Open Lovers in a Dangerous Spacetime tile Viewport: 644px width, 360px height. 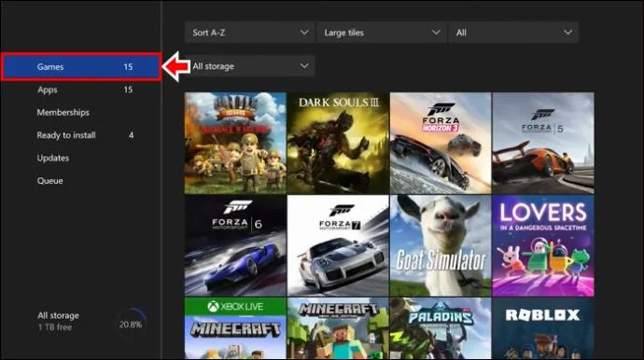(543, 245)
